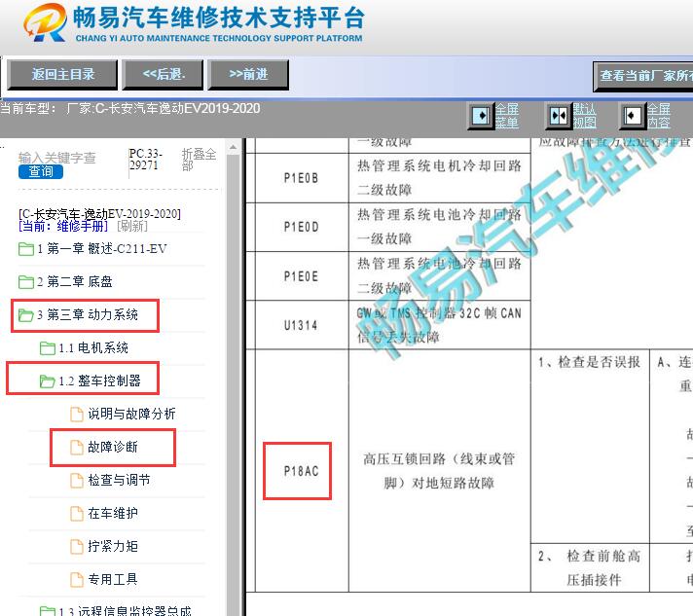Click the Chang Yi platform logo
Image resolution: width=693 pixels, height=616 pixels.
45,22
